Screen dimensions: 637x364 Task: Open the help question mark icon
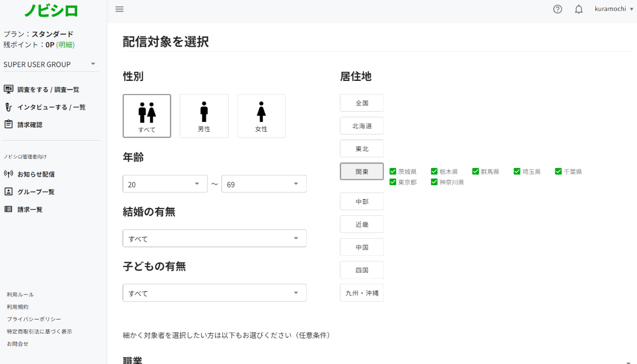558,9
